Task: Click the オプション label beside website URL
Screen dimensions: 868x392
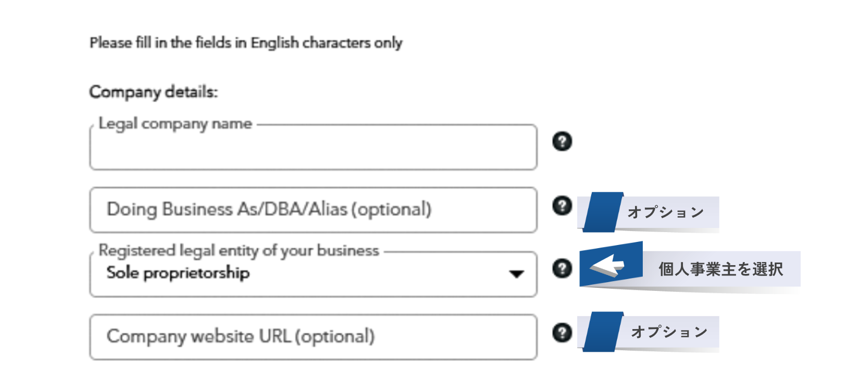Action: coord(669,332)
